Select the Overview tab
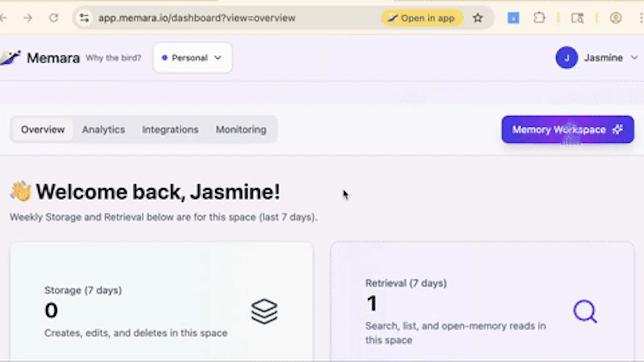644x362 pixels. (x=43, y=130)
